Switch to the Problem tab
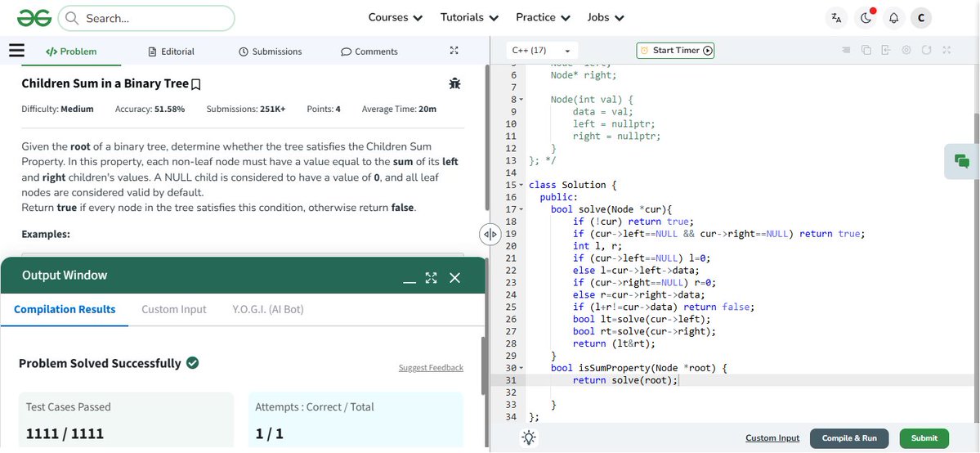The width and height of the screenshot is (980, 453). (x=71, y=52)
